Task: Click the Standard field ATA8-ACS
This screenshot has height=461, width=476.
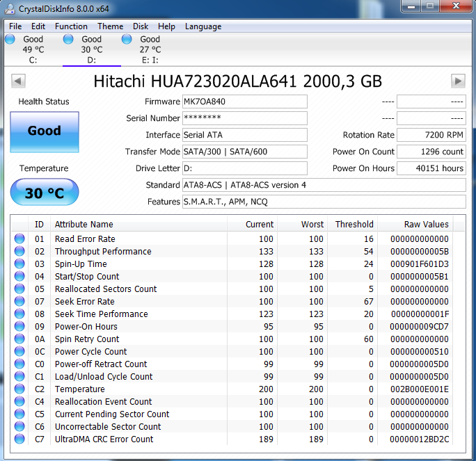Action: (x=324, y=185)
